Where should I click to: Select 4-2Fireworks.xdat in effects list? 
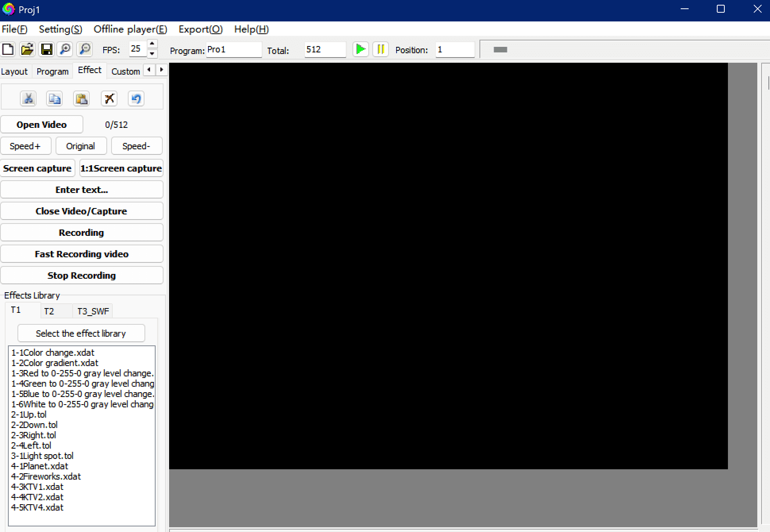point(46,476)
